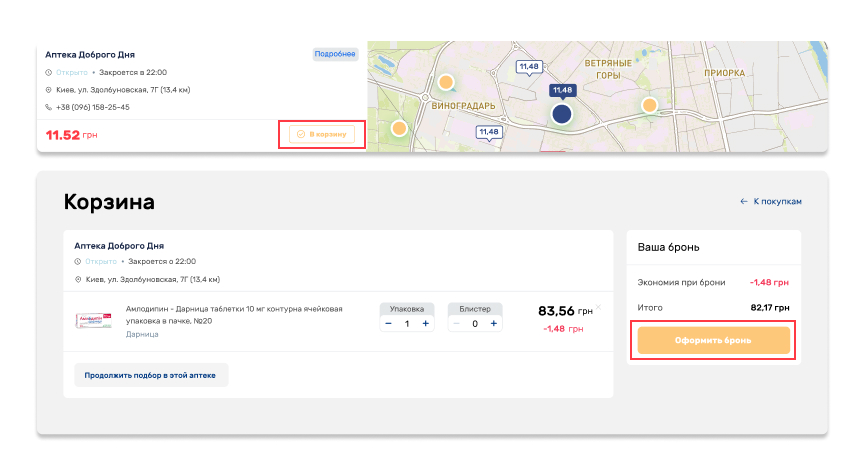This screenshot has height=476, width=864.
Task: Open the Дарница manufacturer link
Action: click(x=142, y=334)
